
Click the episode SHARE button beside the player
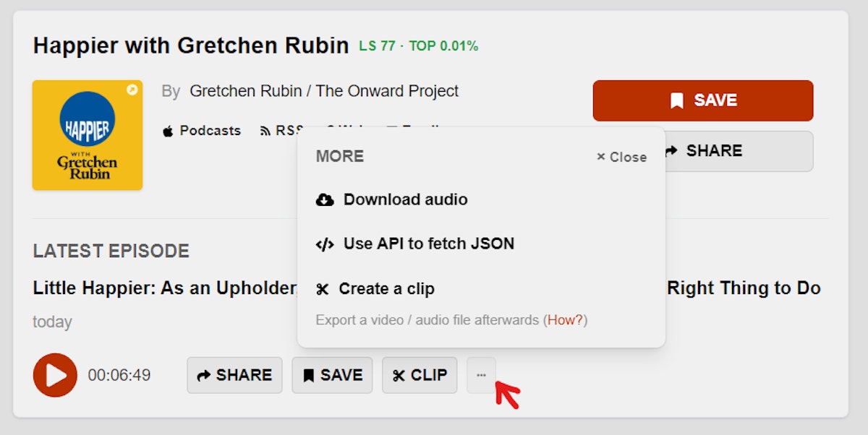(234, 375)
